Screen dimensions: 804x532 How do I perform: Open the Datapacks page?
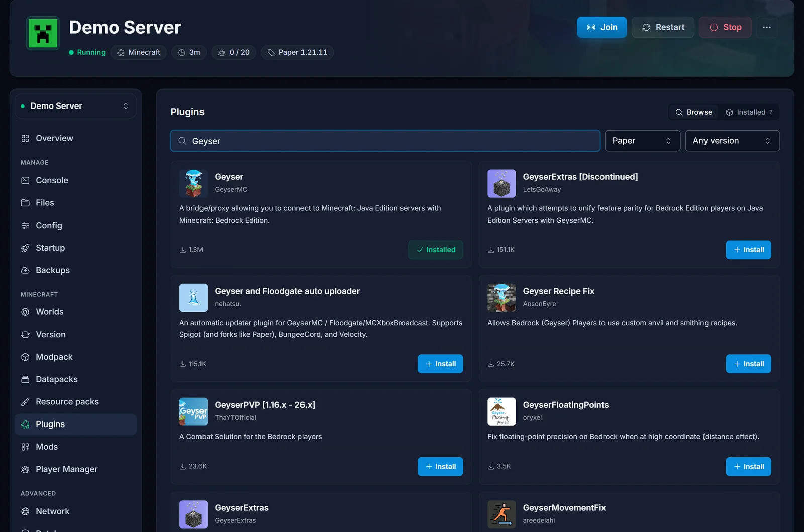click(75, 379)
